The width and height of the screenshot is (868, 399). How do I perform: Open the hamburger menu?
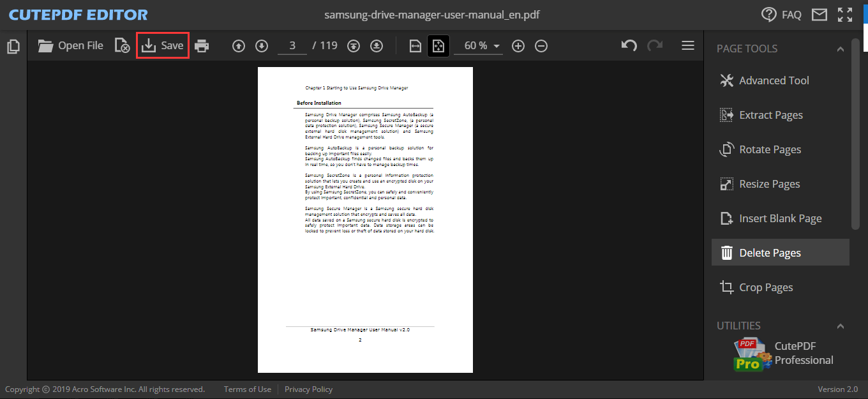coord(688,45)
